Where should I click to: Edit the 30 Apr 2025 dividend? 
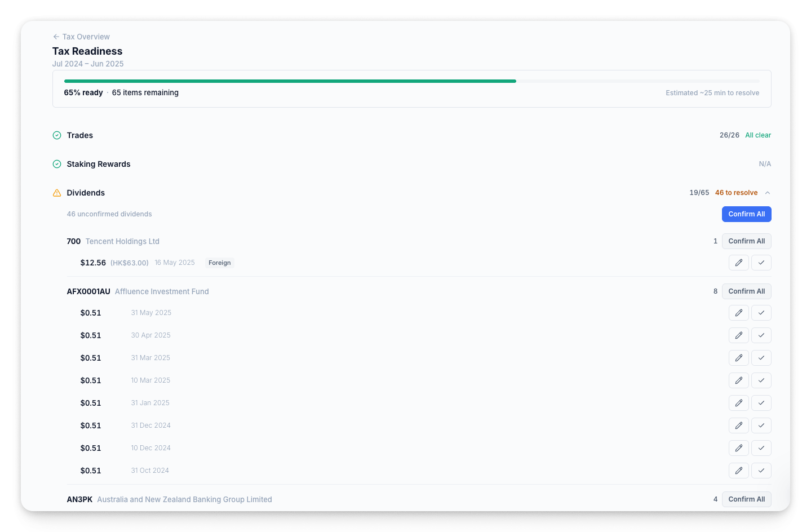(x=739, y=335)
